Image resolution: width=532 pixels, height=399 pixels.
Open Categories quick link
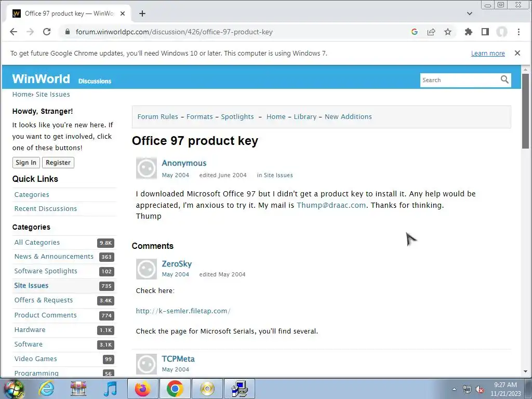click(x=32, y=195)
